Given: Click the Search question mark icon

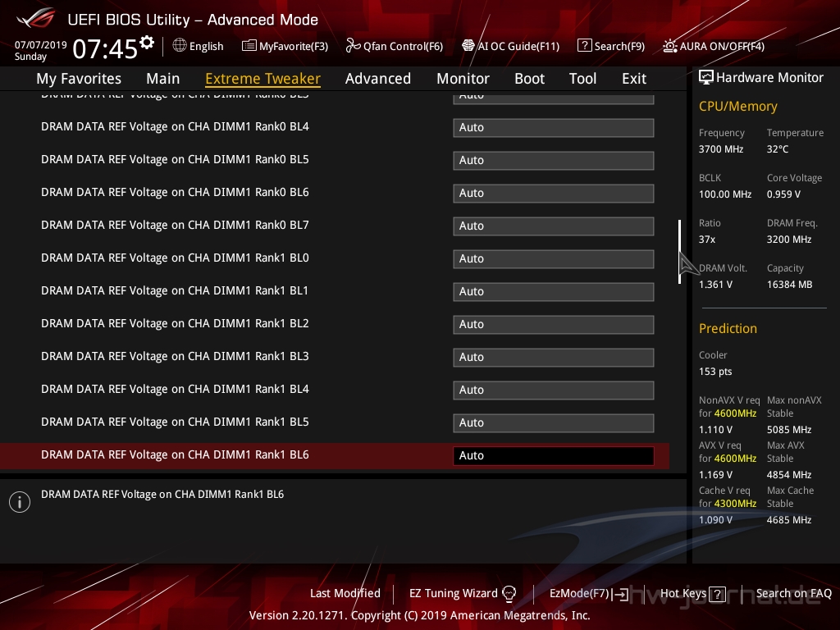Looking at the screenshot, I should (x=584, y=46).
